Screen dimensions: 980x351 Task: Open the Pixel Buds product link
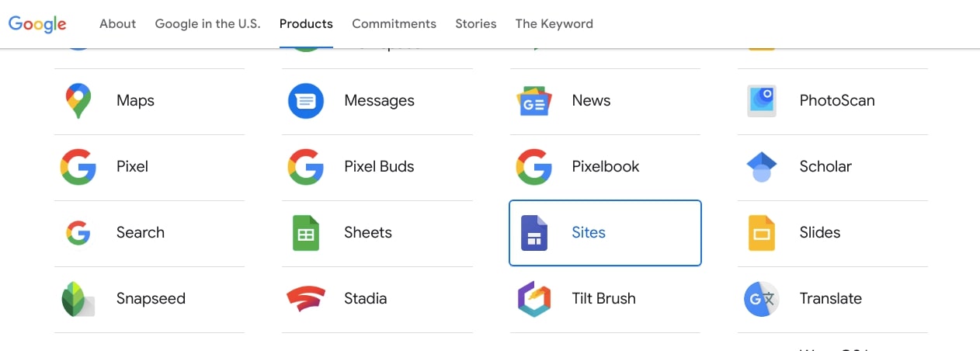(x=379, y=167)
